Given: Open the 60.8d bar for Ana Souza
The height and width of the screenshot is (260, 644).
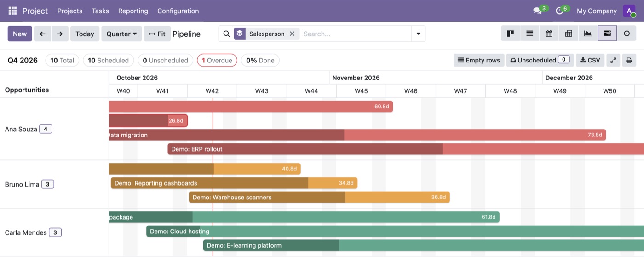Looking at the screenshot, I should pos(251,107).
